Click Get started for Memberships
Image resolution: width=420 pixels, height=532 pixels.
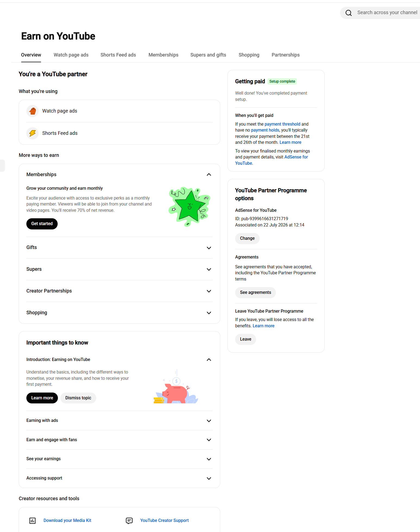click(x=42, y=224)
